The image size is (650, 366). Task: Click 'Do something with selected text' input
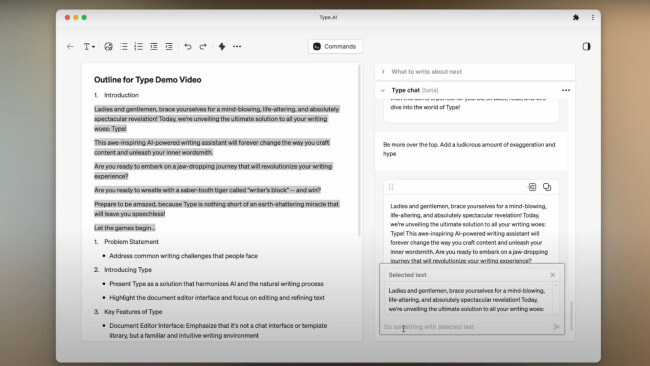466,327
